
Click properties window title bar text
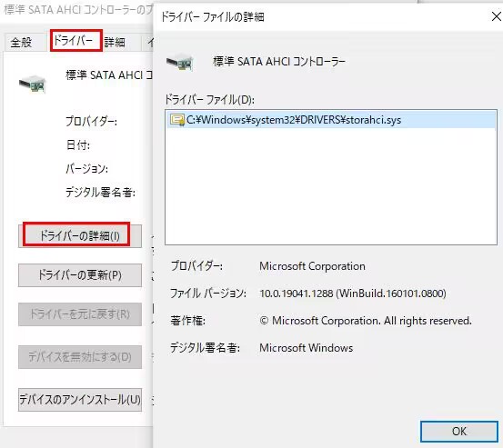click(78, 10)
